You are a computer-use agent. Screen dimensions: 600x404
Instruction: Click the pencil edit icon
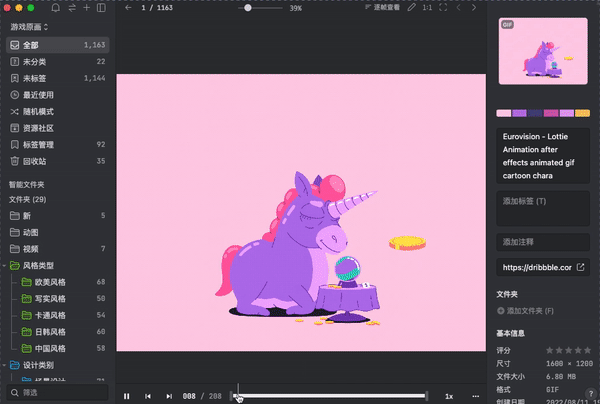pyautogui.click(x=411, y=7)
